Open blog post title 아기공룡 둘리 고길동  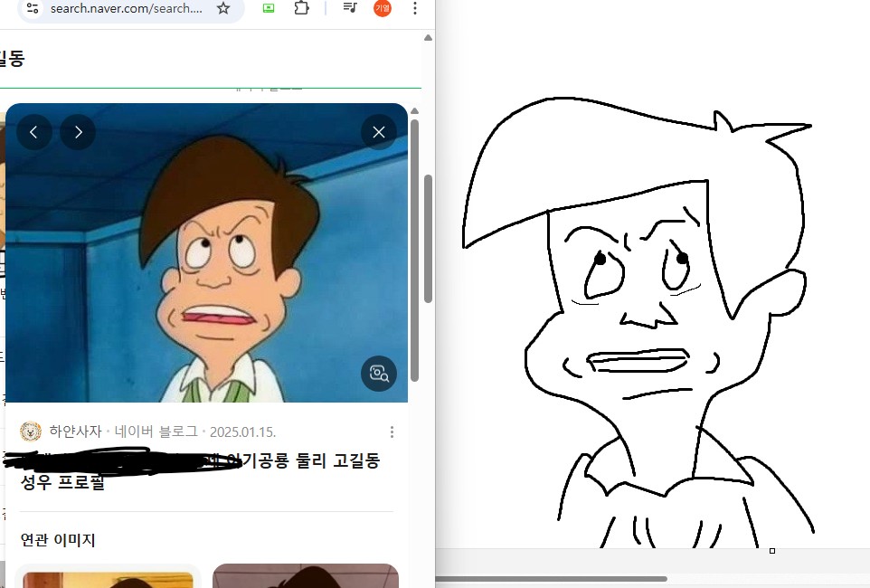tap(200, 470)
